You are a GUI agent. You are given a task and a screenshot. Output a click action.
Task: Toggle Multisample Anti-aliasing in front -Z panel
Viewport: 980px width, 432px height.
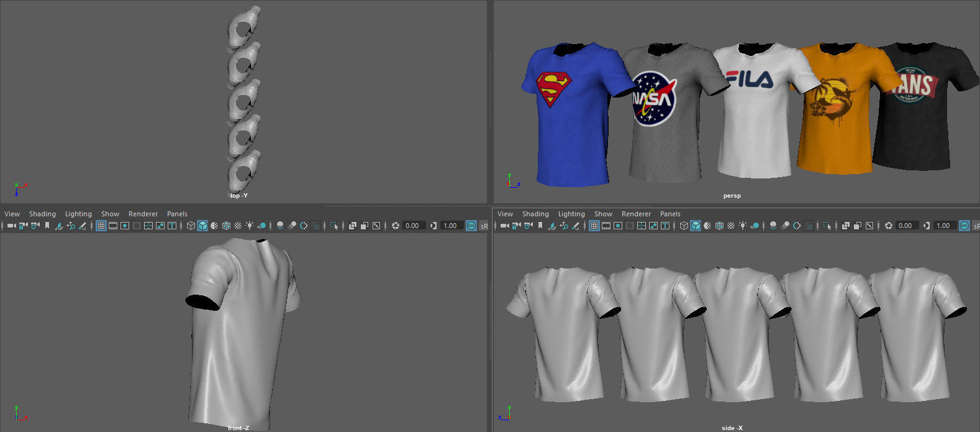pos(304,226)
